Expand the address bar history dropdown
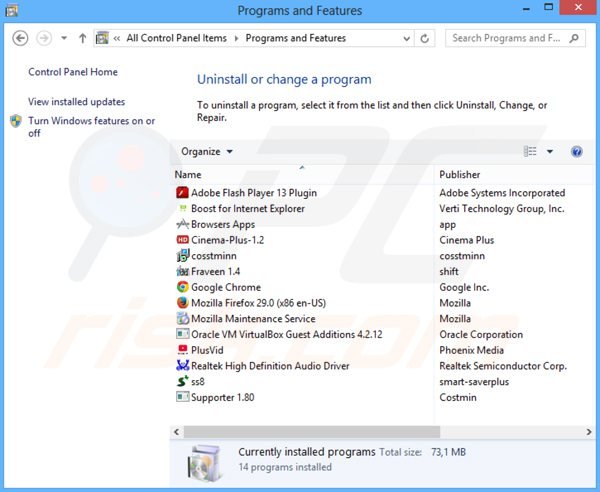The height and width of the screenshot is (492, 600). (x=406, y=38)
